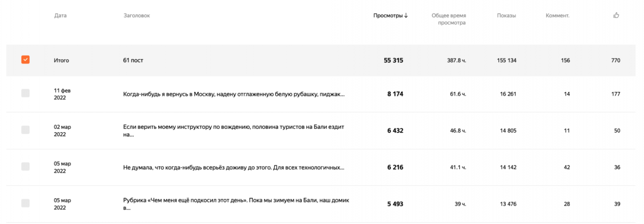Viewport: 644px width, 224px height.
Task: Check the box beside the Не думала post
Action: 25,166
